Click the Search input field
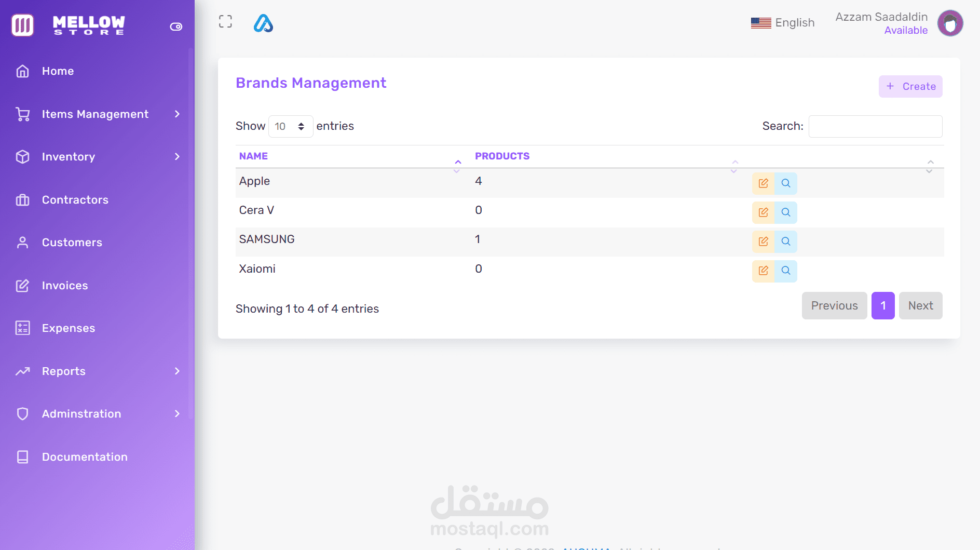The image size is (980, 550). (x=875, y=126)
